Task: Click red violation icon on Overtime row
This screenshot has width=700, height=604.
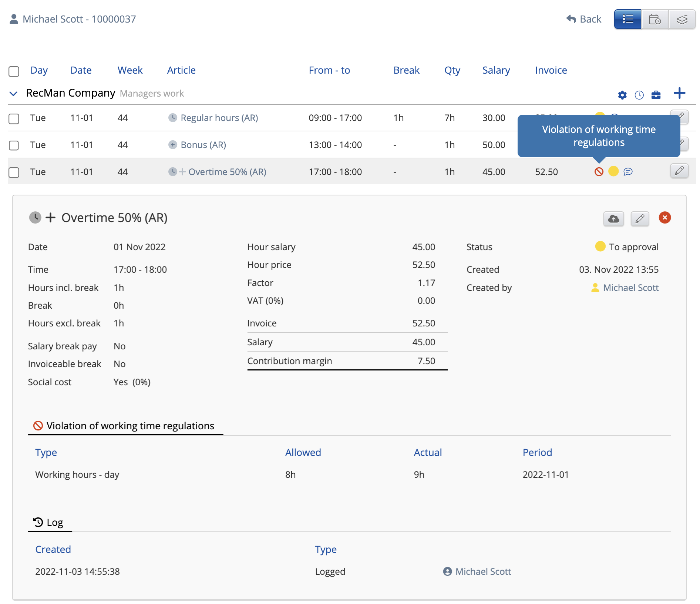Action: click(599, 172)
